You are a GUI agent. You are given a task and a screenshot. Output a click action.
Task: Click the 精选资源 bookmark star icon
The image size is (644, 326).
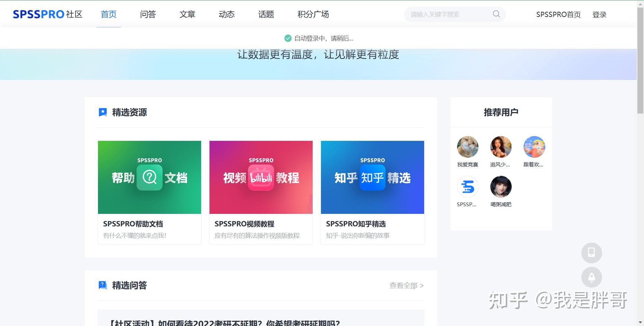pos(103,112)
